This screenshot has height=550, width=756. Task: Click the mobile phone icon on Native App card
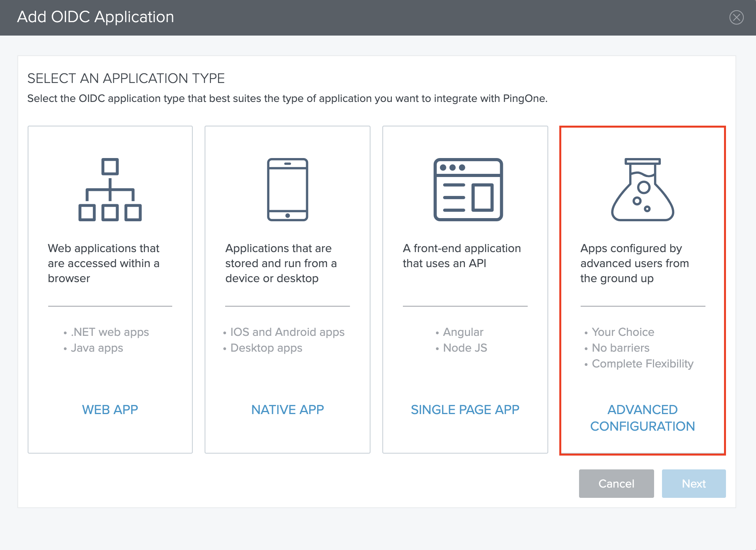(x=287, y=190)
